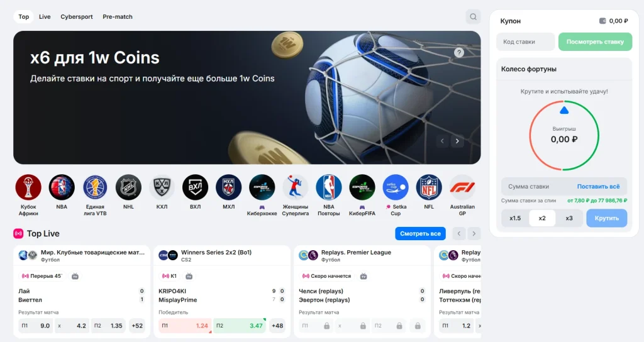Viewport: 644px width, 342px height.
Task: Select the x3 multiplier option
Action: (569, 218)
